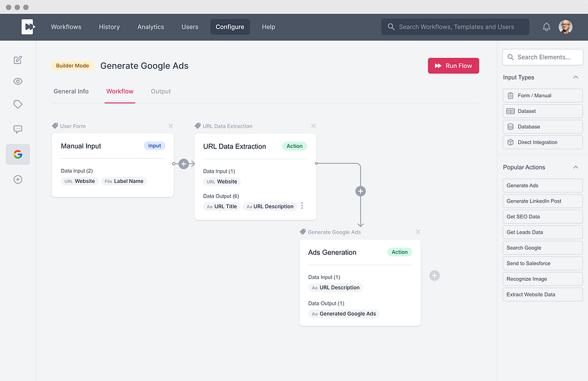Switch to the General Info tab
The image size is (588, 381).
(71, 91)
